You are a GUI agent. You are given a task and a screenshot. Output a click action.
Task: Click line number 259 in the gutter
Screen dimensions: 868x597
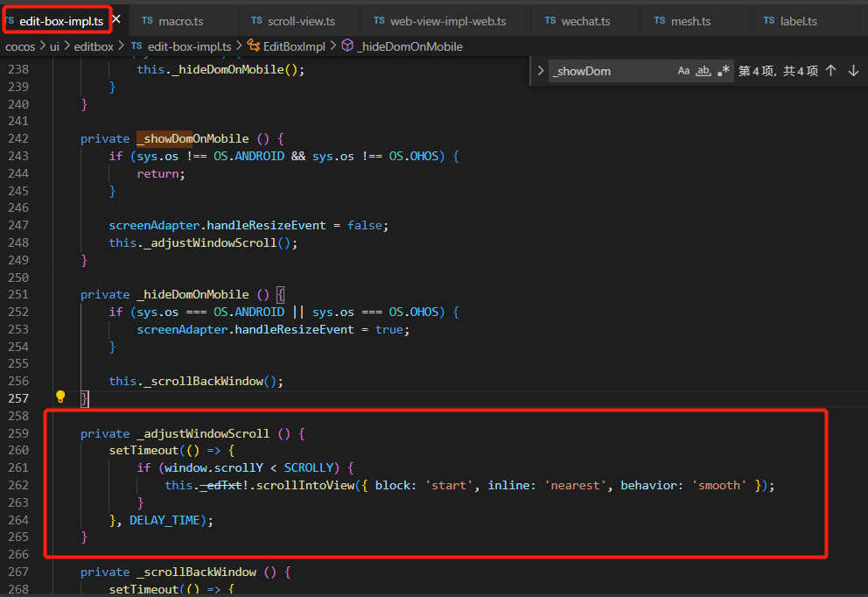(x=18, y=433)
